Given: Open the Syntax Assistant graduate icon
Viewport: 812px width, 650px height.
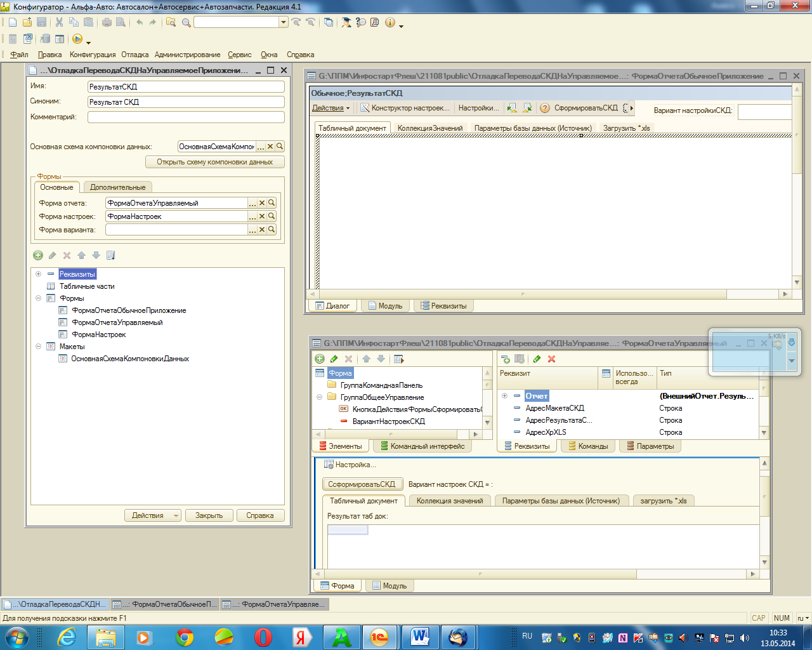Looking at the screenshot, I should 346,22.
